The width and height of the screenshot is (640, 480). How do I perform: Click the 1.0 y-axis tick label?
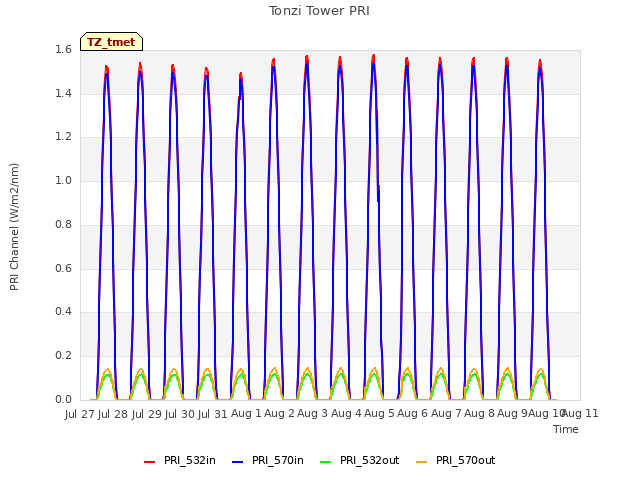pyautogui.click(x=63, y=180)
